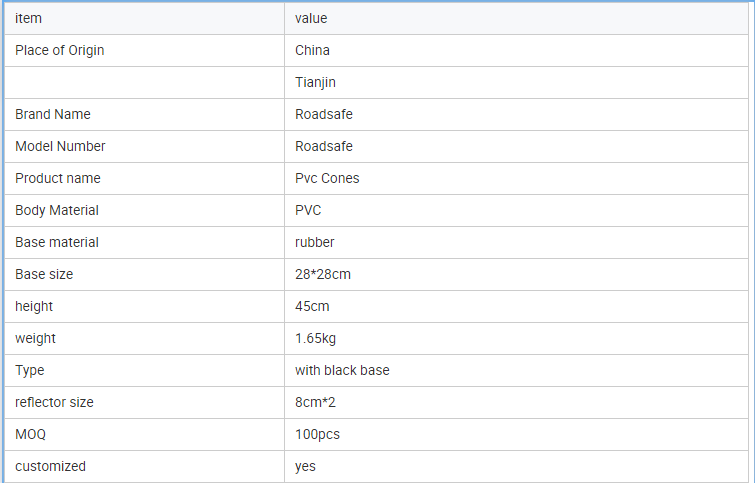Click the 'with black base' type value
The height and width of the screenshot is (483, 755).
[342, 370]
